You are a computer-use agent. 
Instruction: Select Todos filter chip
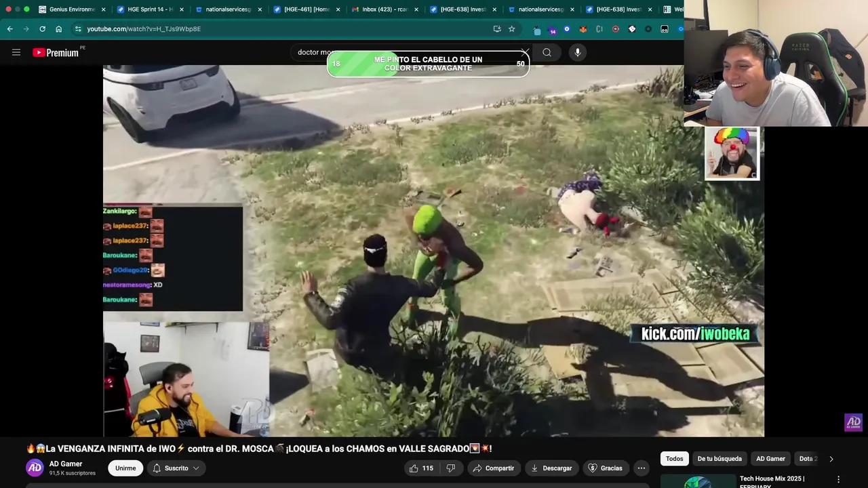coord(675,459)
